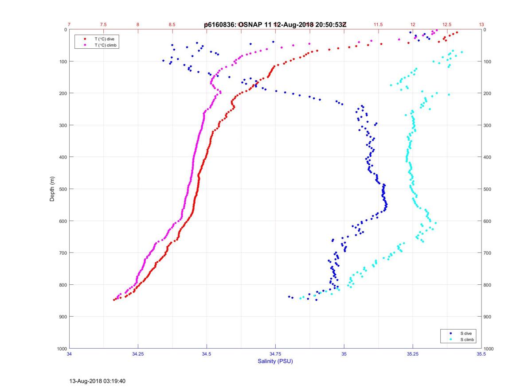This screenshot has width=532, height=392.
Task: Click right depth axis tick 100
Action: tap(488, 62)
